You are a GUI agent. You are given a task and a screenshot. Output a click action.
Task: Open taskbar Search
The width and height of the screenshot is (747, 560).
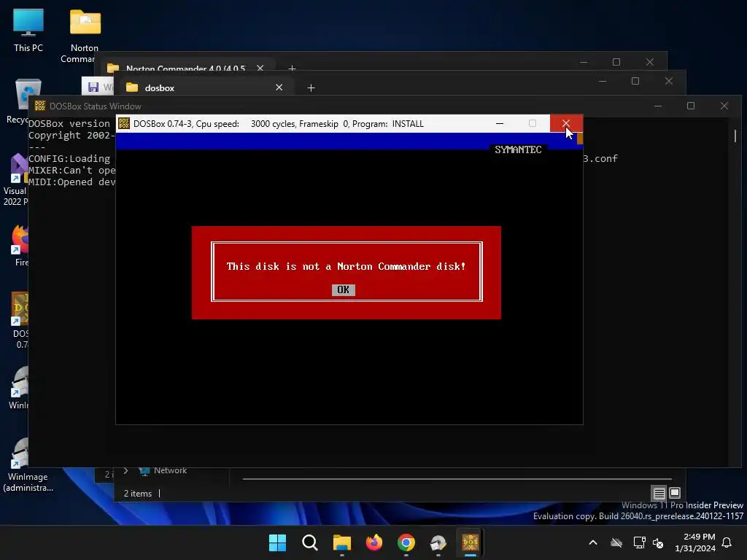(309, 542)
